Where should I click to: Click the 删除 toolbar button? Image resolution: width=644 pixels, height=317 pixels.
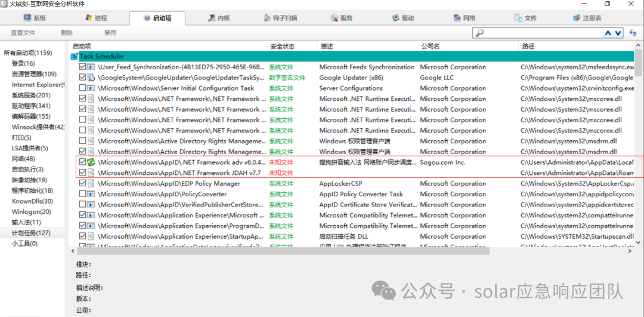(67, 33)
